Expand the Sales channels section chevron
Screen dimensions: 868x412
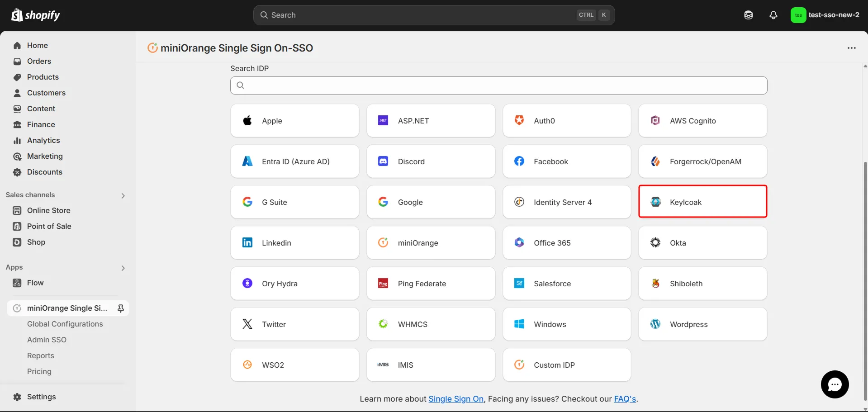(x=123, y=196)
